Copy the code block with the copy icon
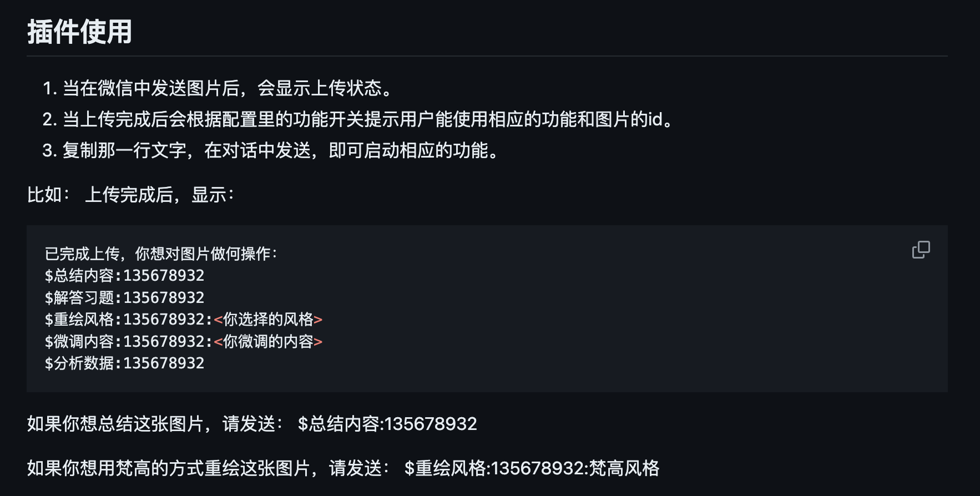Screen dimensions: 980x496 pyautogui.click(x=921, y=250)
